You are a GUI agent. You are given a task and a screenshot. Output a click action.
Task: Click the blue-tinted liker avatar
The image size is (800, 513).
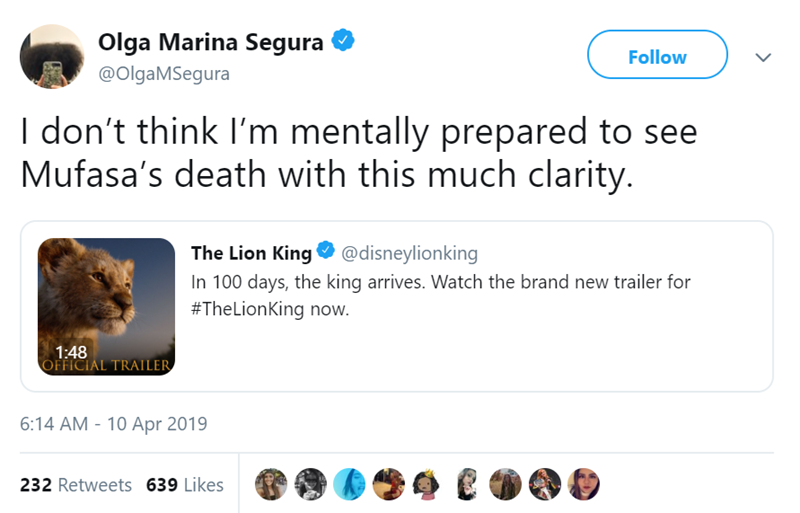(x=350, y=484)
